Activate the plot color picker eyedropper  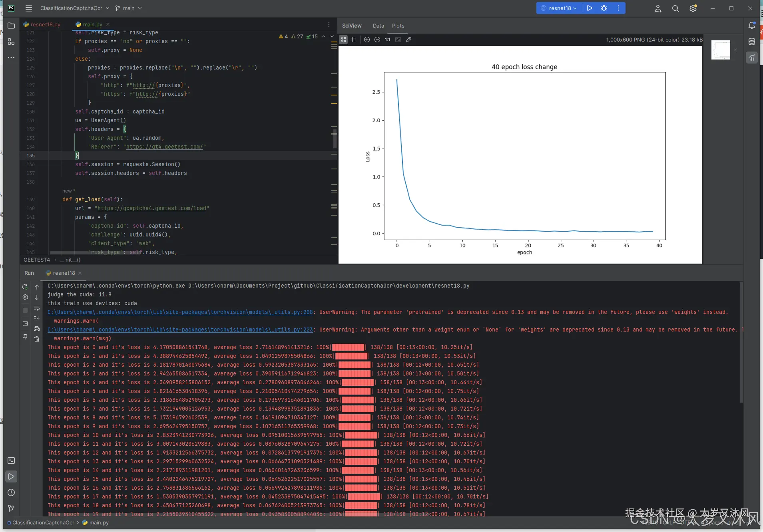tap(408, 40)
